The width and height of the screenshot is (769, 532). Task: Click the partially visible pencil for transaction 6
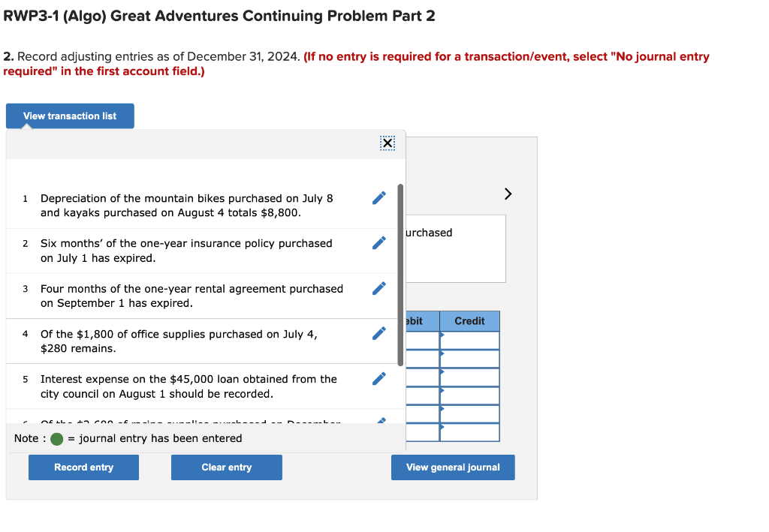coord(379,419)
